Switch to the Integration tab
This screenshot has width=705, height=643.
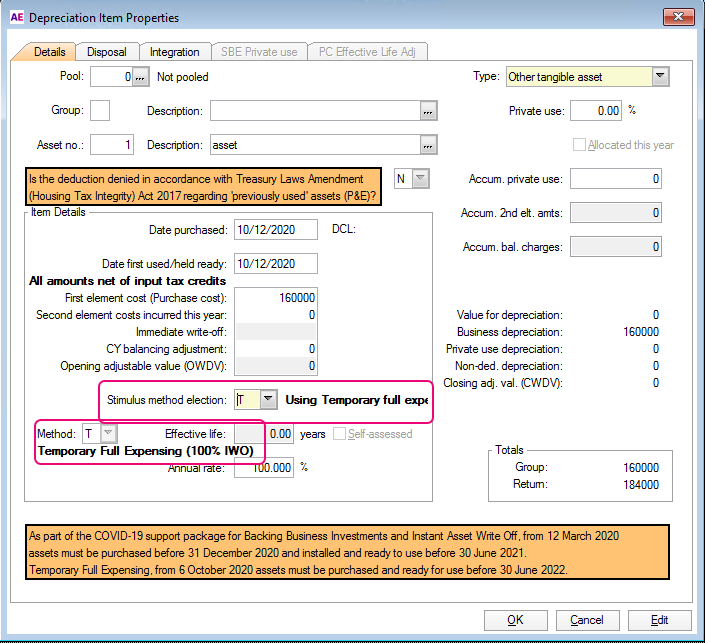coord(174,52)
